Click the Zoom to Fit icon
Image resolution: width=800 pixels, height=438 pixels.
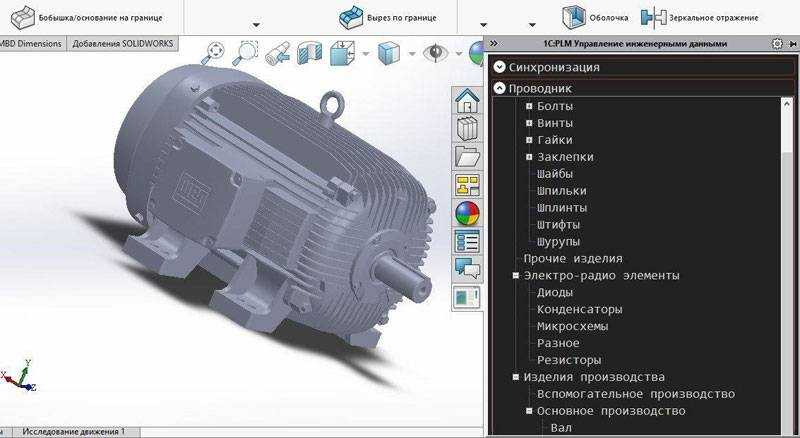click(x=213, y=53)
